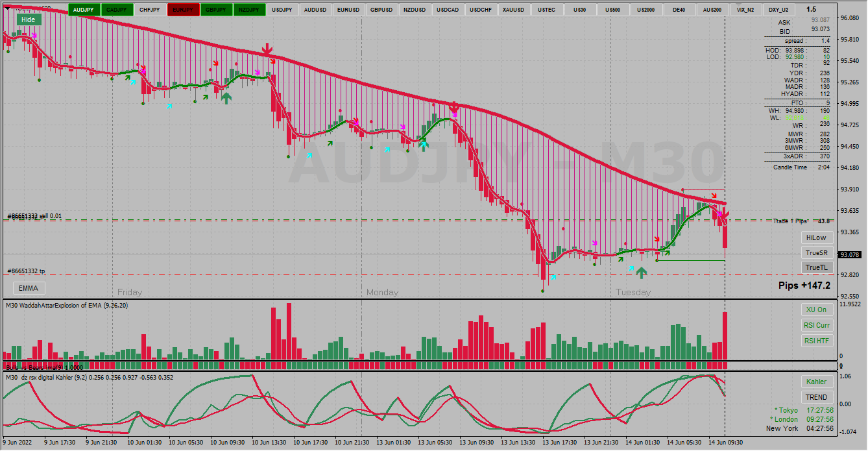The image size is (868, 451).
Task: Click the RSI Curr button
Action: pos(816,325)
